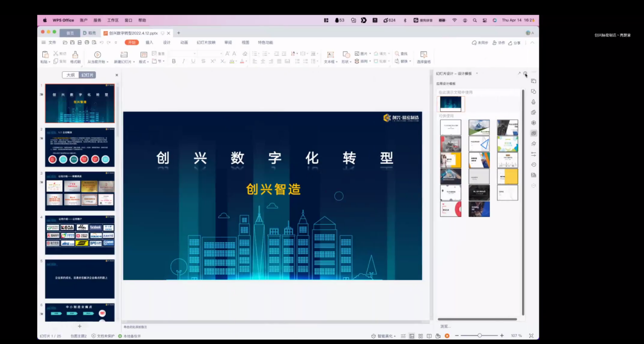Click the zoom slider handle in status bar
The height and width of the screenshot is (344, 644).
click(x=479, y=336)
